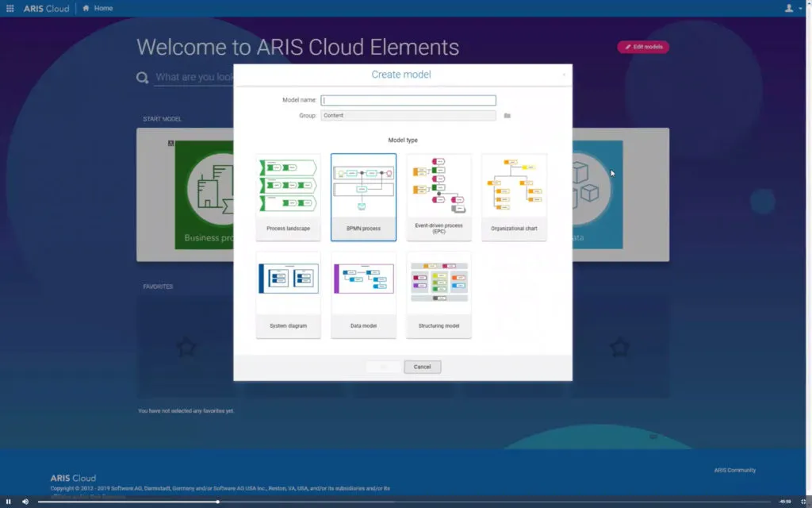Focus the Model name input field
812x508 pixels.
click(408, 101)
